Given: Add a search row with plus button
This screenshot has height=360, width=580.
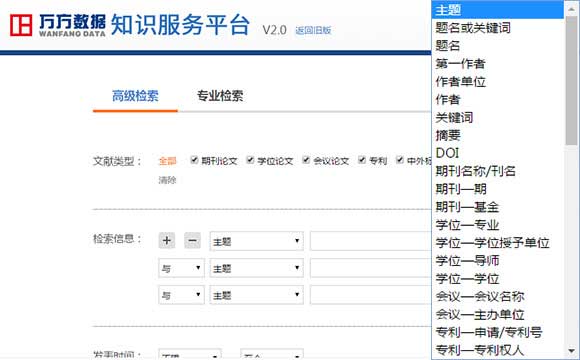Looking at the screenshot, I should pos(167,240).
